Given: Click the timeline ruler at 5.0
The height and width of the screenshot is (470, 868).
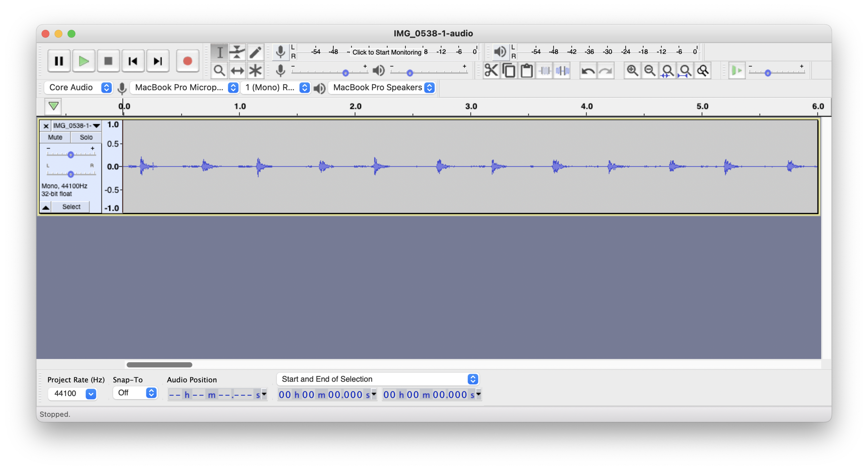Looking at the screenshot, I should coord(702,106).
